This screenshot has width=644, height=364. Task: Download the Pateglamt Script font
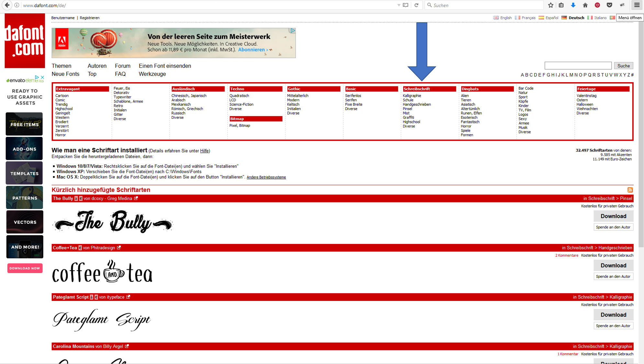point(613,315)
